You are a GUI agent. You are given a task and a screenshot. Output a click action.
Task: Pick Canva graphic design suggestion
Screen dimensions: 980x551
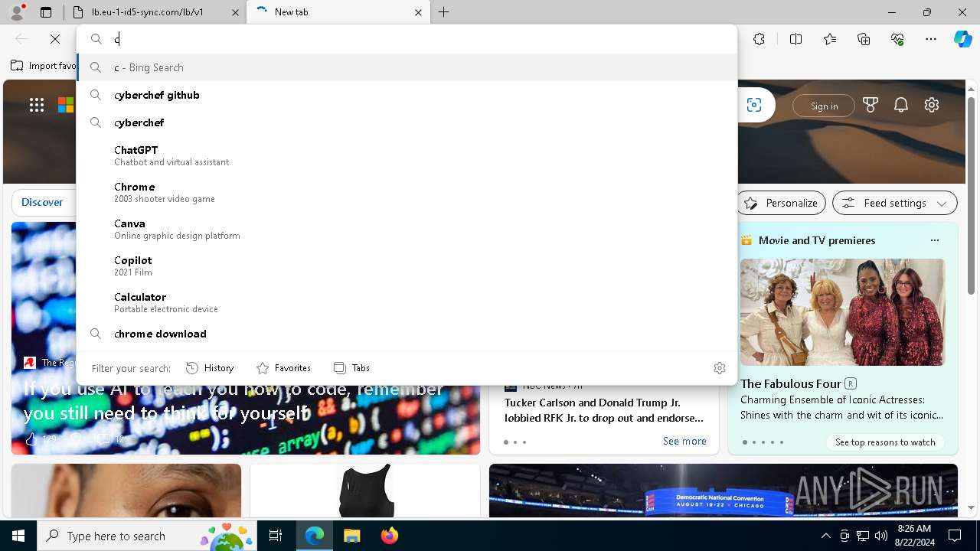point(407,229)
